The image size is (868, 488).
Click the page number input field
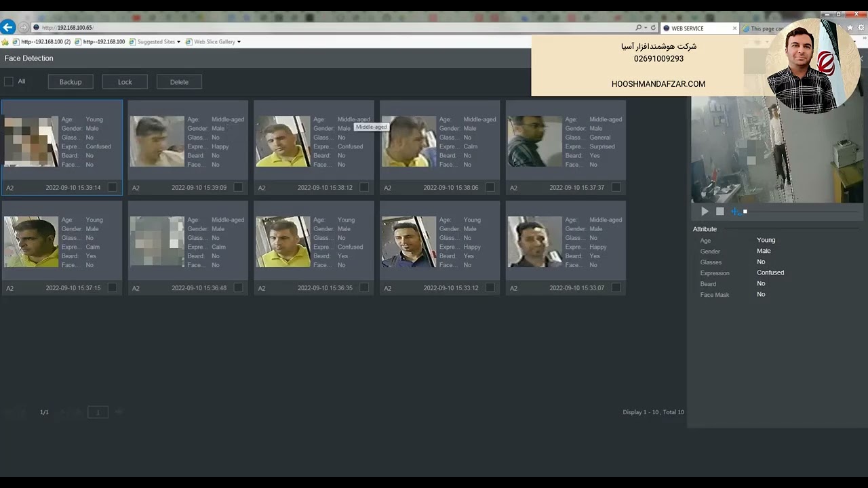98,412
